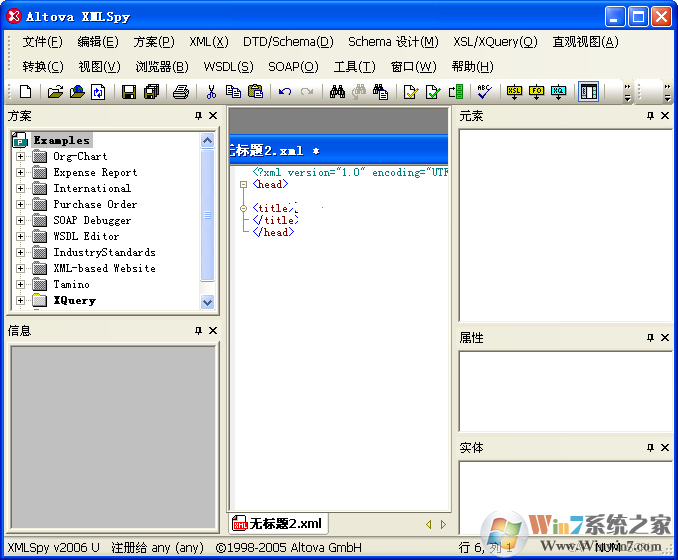The width and height of the screenshot is (678, 560).
Task: Click the project tree scrollbar down arrow
Action: (x=208, y=301)
